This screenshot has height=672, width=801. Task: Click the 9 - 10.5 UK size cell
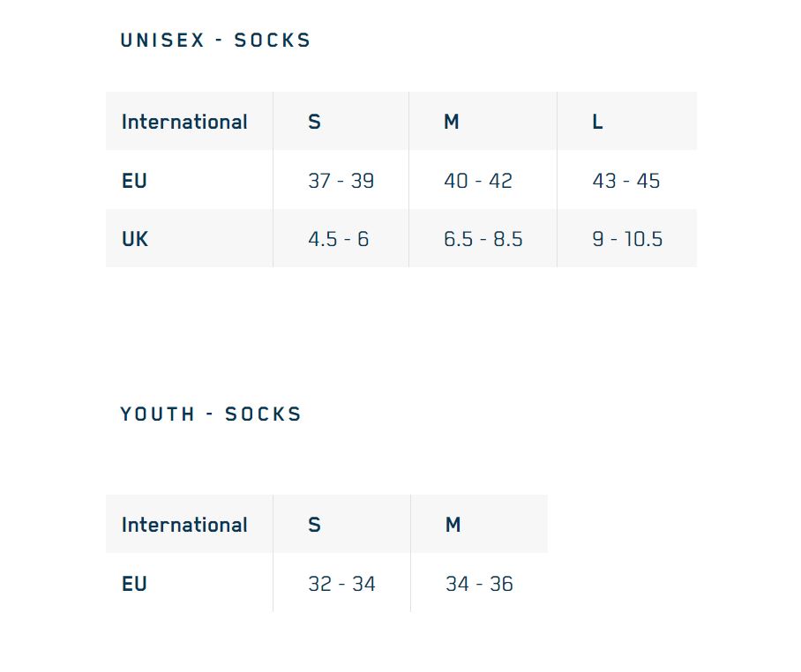coord(627,239)
